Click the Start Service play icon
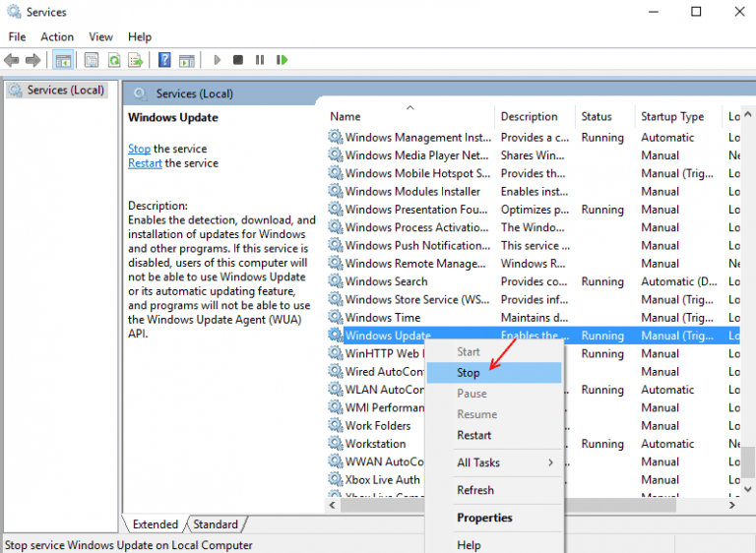The image size is (756, 553). pos(217,60)
